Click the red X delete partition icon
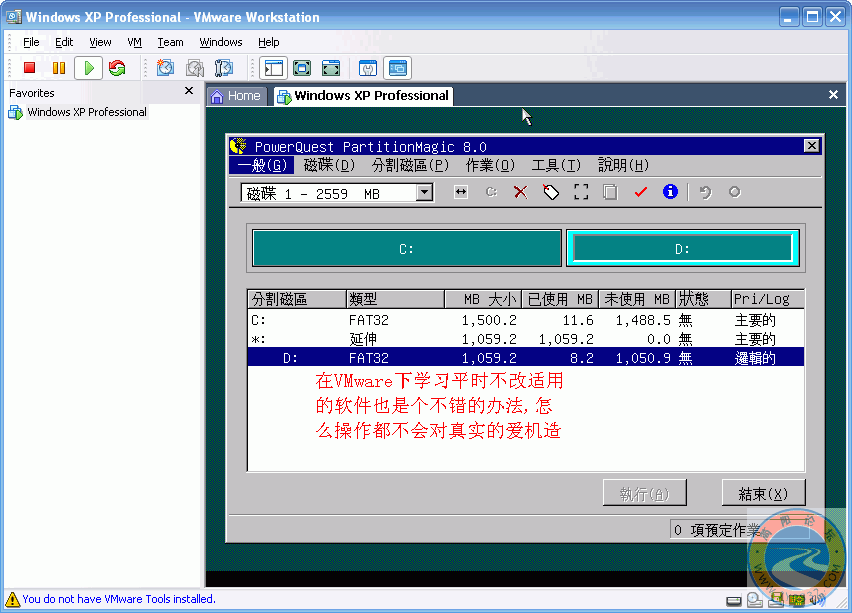852x613 pixels. (521, 192)
